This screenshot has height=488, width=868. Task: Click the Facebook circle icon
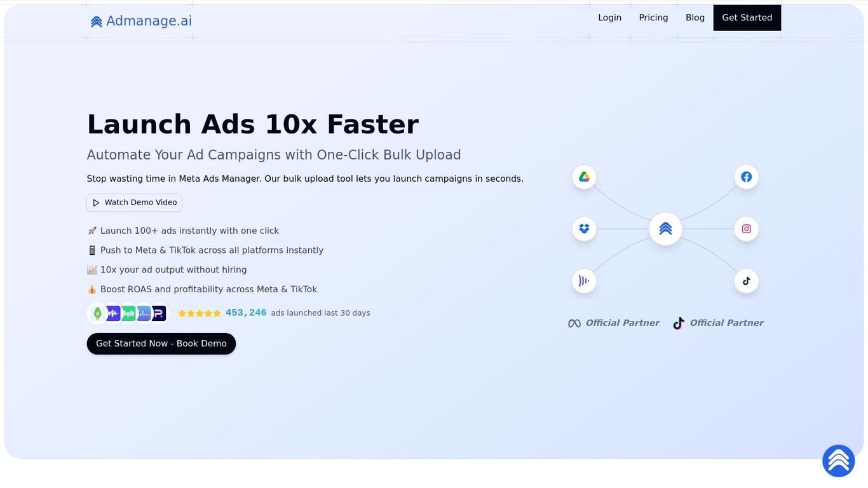tap(747, 177)
